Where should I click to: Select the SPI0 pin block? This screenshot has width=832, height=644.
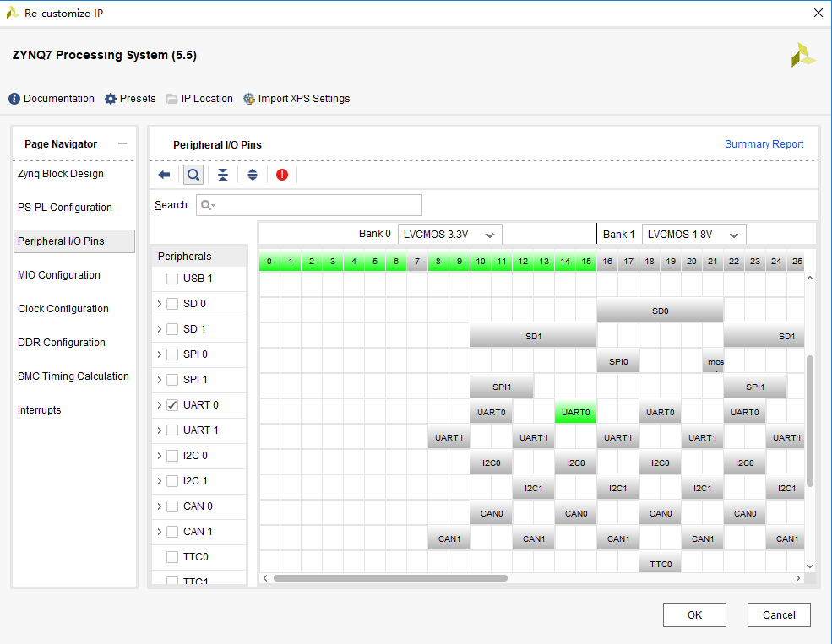pos(618,361)
